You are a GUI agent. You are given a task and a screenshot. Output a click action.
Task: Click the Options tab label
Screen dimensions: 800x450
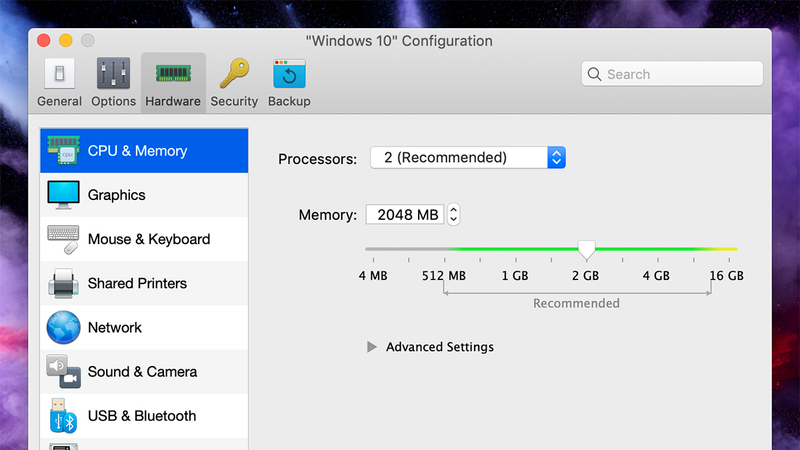coord(113,101)
